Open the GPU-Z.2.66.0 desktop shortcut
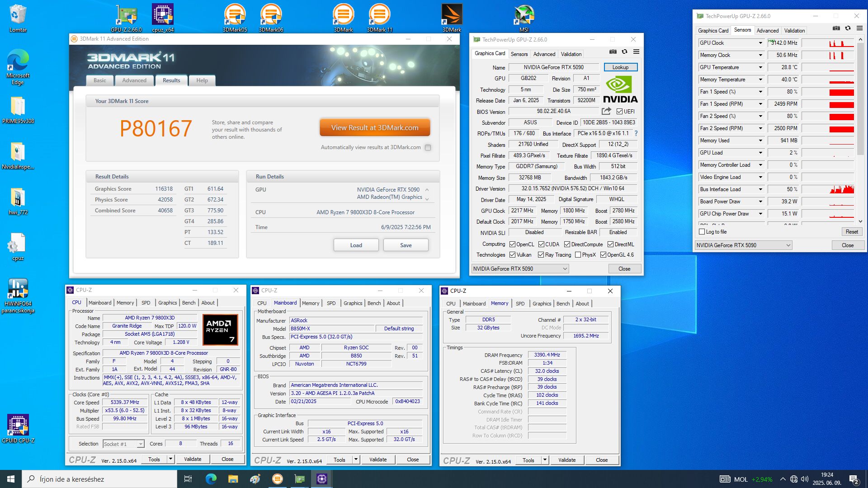The width and height of the screenshot is (868, 488). click(x=126, y=18)
